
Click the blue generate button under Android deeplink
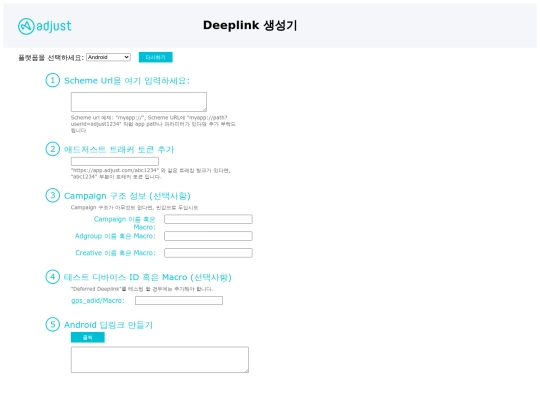(x=88, y=338)
